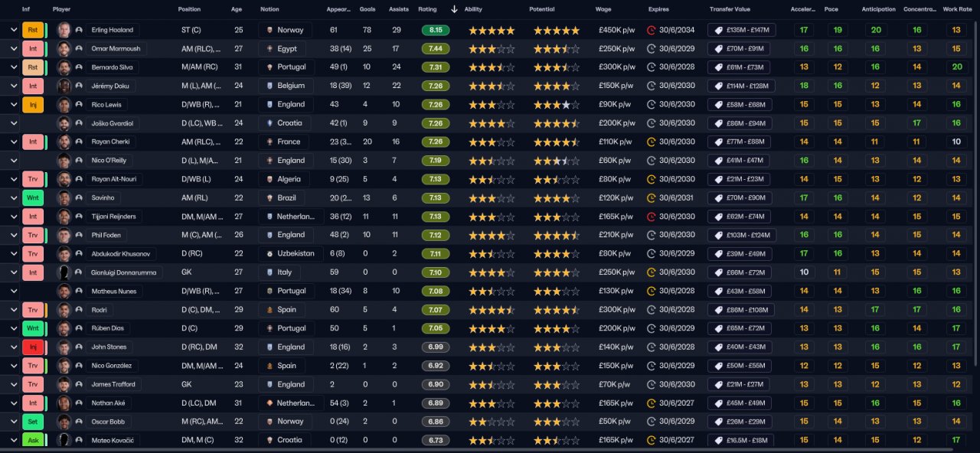Click the grey 6.73 rating pill for Kovačić
Screen dimensions: 980x453
pyautogui.click(x=436, y=440)
